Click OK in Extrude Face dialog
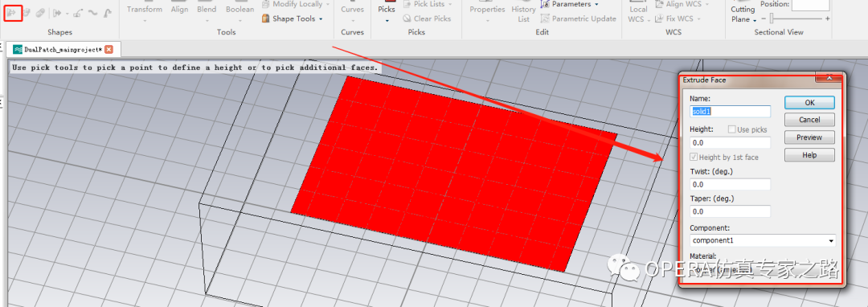This screenshot has height=307, width=868. point(809,102)
